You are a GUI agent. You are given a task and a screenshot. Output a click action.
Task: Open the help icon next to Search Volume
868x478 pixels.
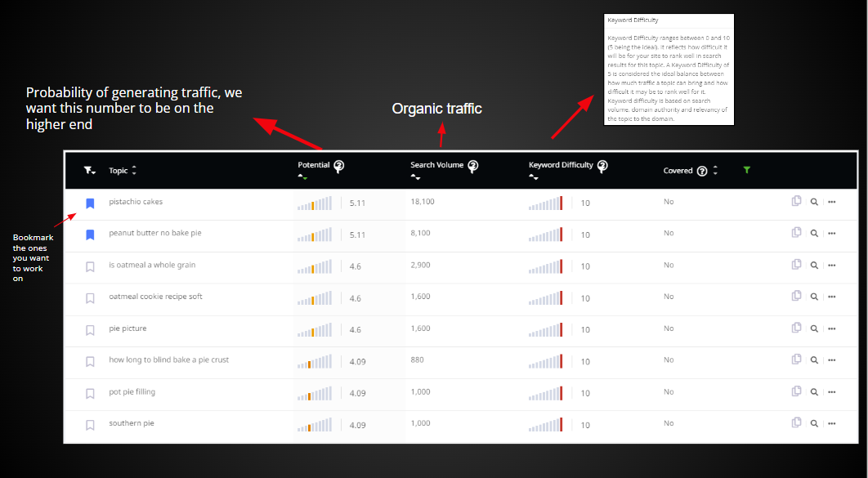coord(472,166)
